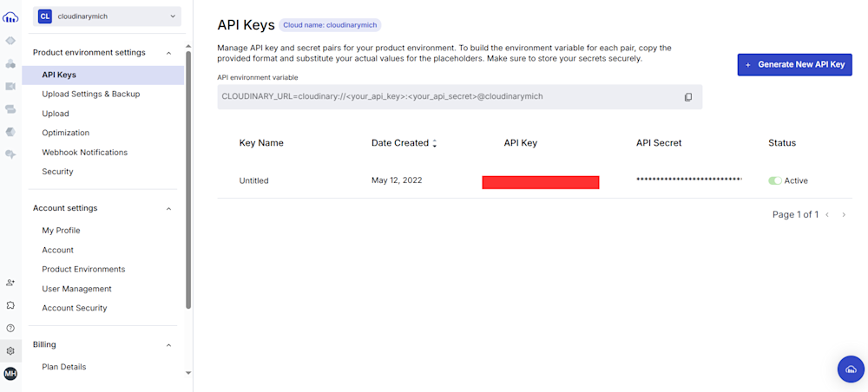Click Generate New API Key button
Viewport: 868px width, 392px height.
[x=794, y=65]
